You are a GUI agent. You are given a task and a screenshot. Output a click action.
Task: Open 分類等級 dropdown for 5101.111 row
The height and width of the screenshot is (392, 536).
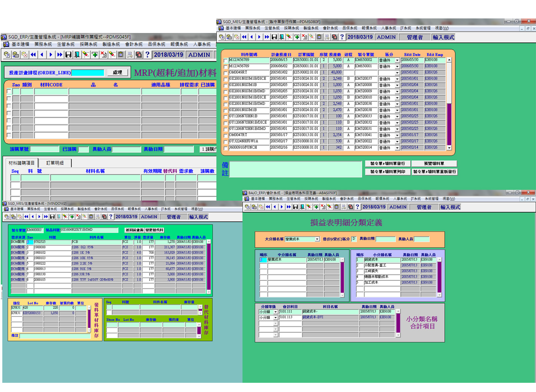(x=275, y=312)
